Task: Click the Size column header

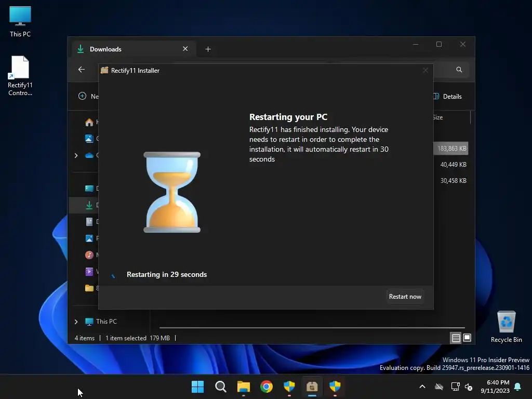Action: [x=437, y=117]
